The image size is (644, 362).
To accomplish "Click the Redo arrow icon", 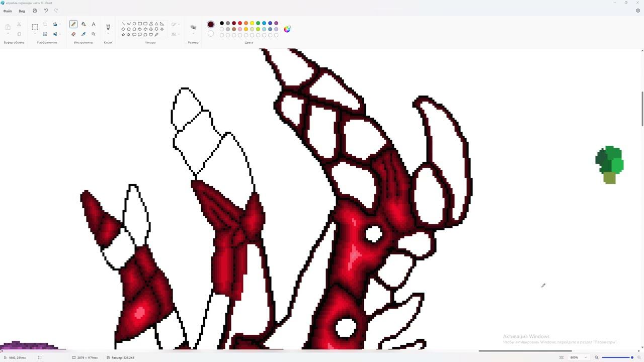I will 56,11.
